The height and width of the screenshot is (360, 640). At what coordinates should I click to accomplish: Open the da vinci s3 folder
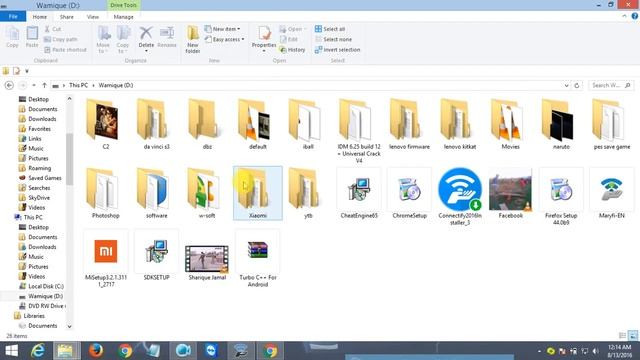tap(156, 124)
